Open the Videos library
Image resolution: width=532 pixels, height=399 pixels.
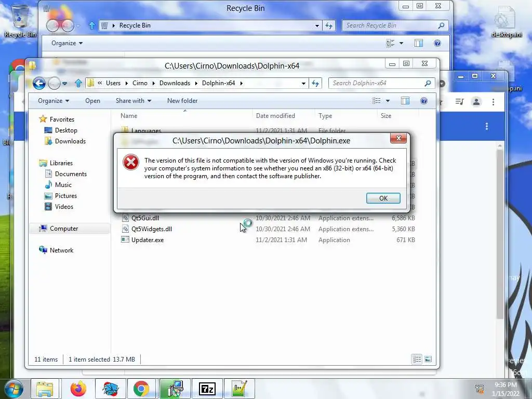pyautogui.click(x=64, y=207)
